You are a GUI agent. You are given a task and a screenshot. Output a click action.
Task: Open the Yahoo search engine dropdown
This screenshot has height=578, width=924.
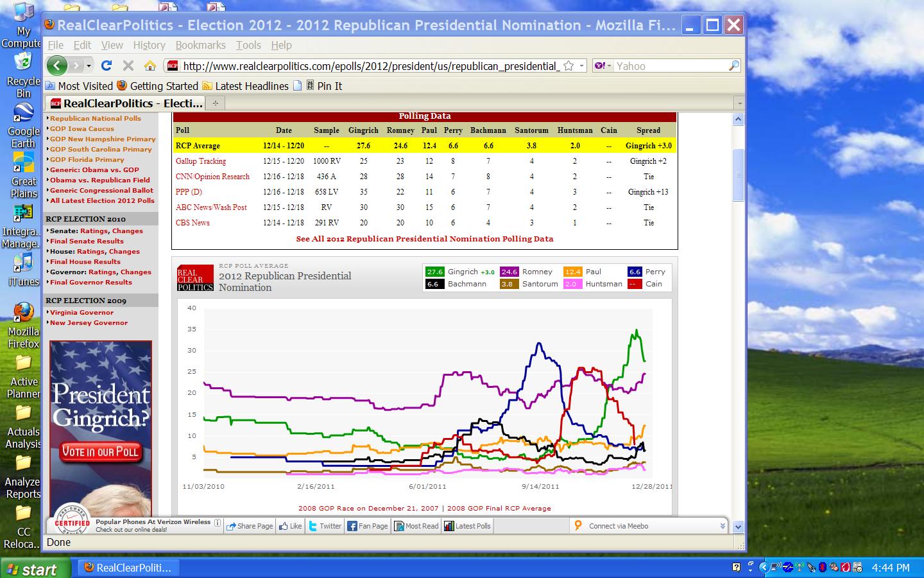click(x=603, y=66)
